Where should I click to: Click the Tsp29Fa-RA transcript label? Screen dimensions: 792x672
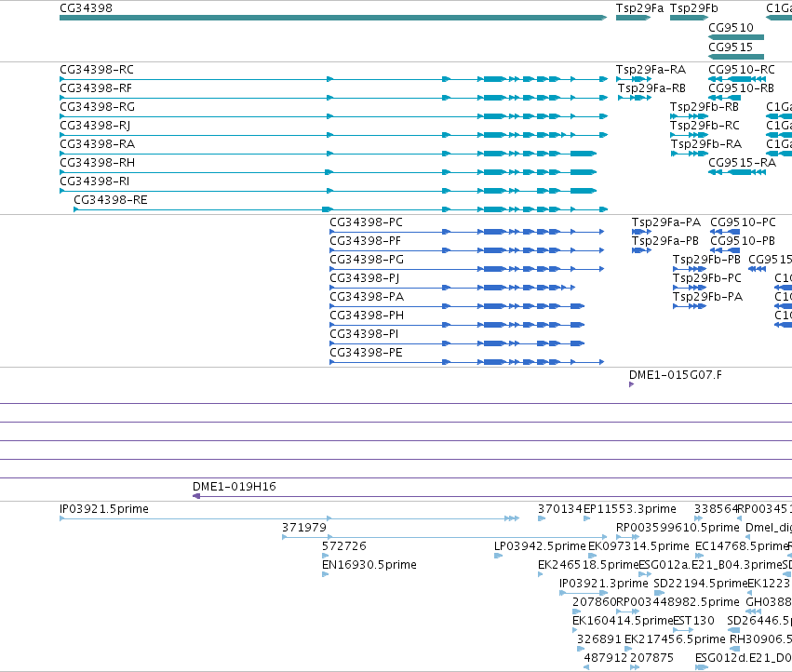pos(651,69)
